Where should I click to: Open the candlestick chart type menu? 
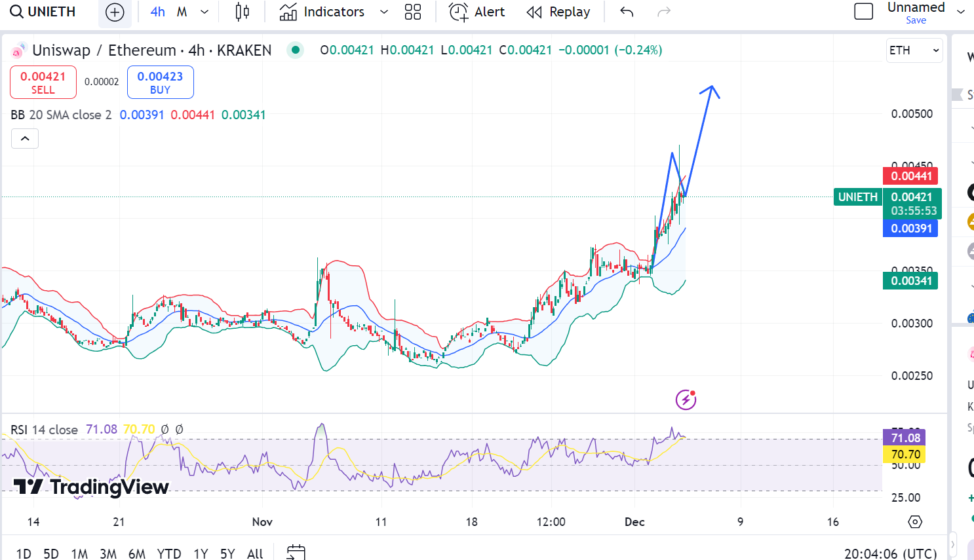click(x=242, y=12)
